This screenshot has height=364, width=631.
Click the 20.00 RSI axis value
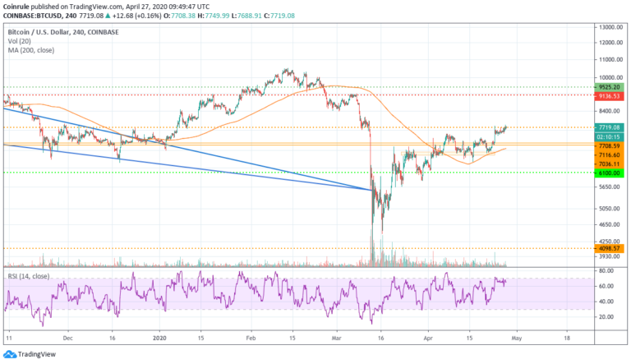coord(606,317)
